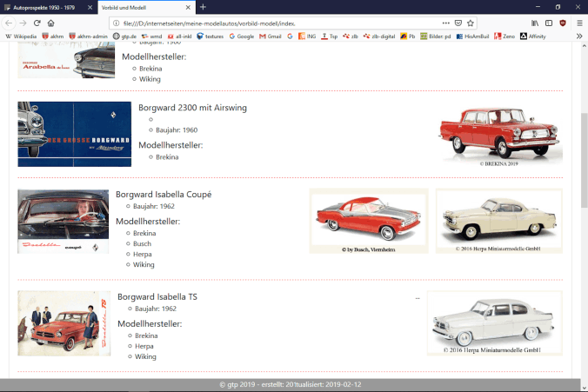Bookmark this page with the star
588x392 pixels.
pos(471,23)
